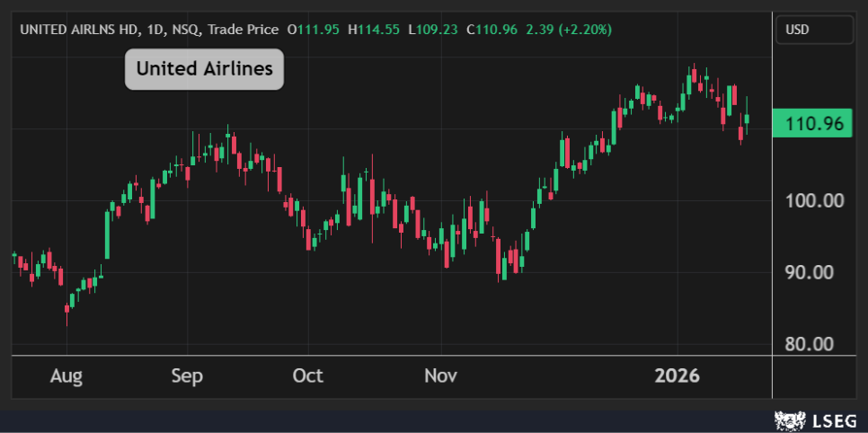Click the Oct label on time axis
Screen dimensions: 868x433
pyautogui.click(x=308, y=376)
